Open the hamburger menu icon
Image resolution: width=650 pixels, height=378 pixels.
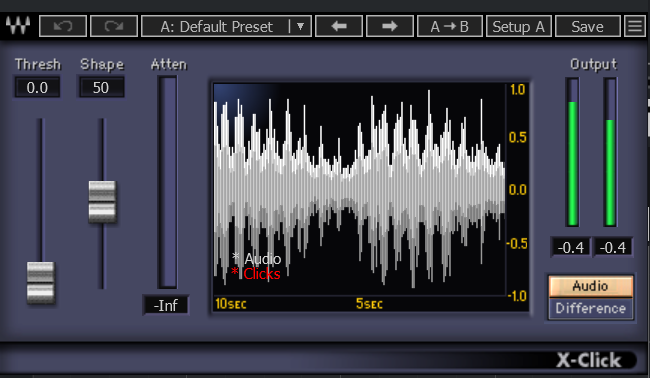(635, 27)
